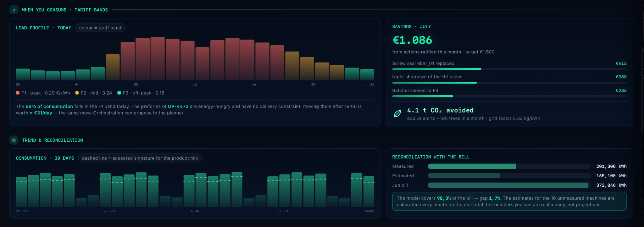Click the 'dashed line = expected signature' chip

click(x=140, y=158)
